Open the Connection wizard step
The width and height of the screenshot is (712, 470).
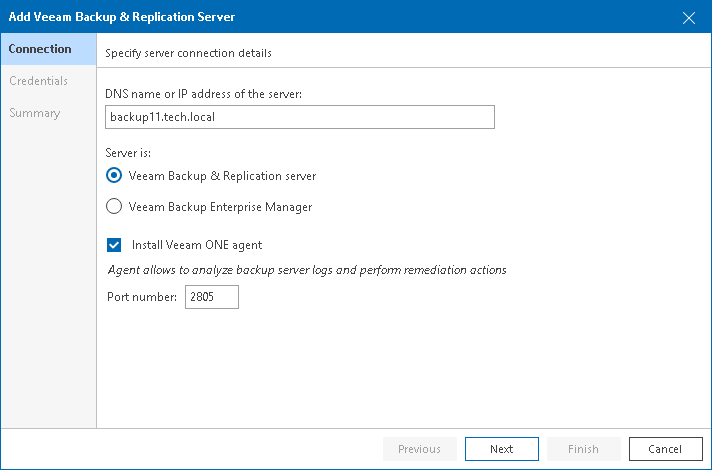[40, 49]
